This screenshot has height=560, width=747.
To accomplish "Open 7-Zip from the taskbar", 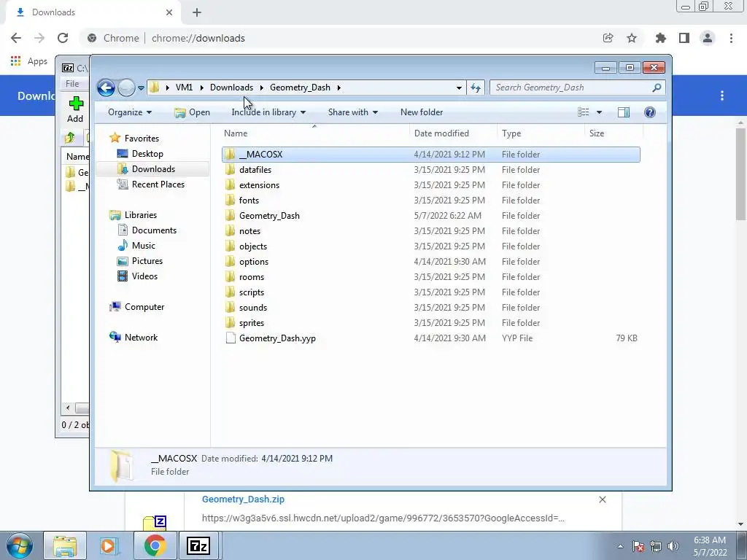I will point(198,545).
